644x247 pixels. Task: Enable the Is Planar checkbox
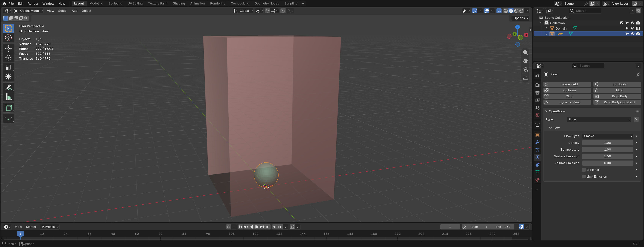[584, 170]
